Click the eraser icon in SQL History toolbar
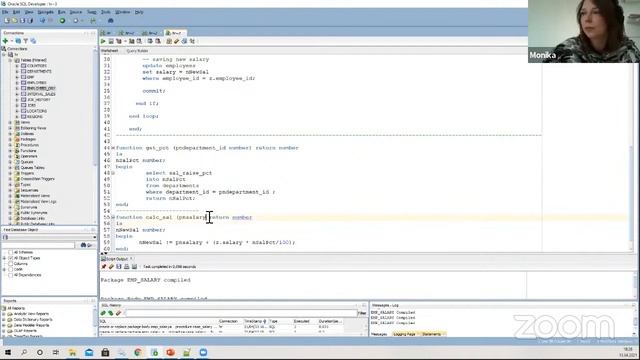Screen dimensions: 640x360 pos(118,313)
